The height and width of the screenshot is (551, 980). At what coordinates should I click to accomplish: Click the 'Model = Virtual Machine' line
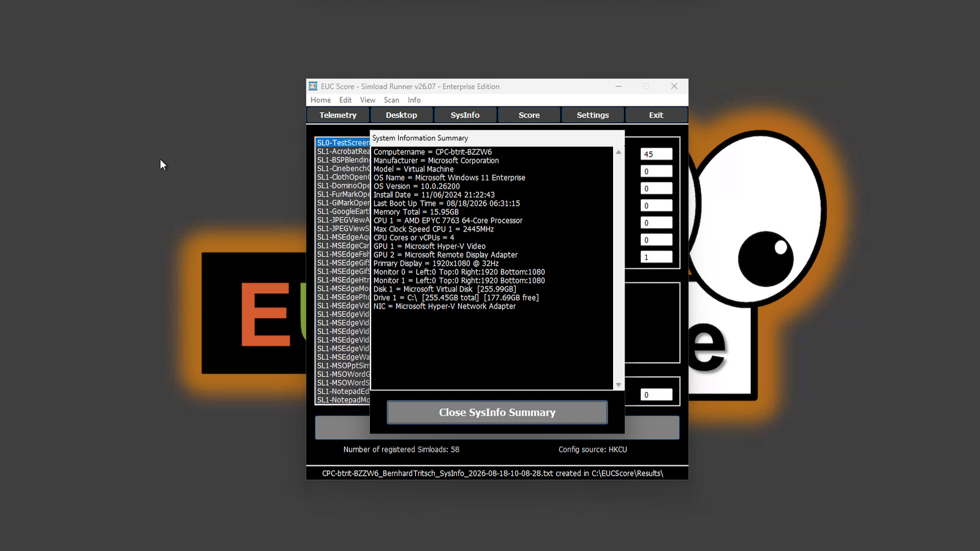tap(413, 169)
